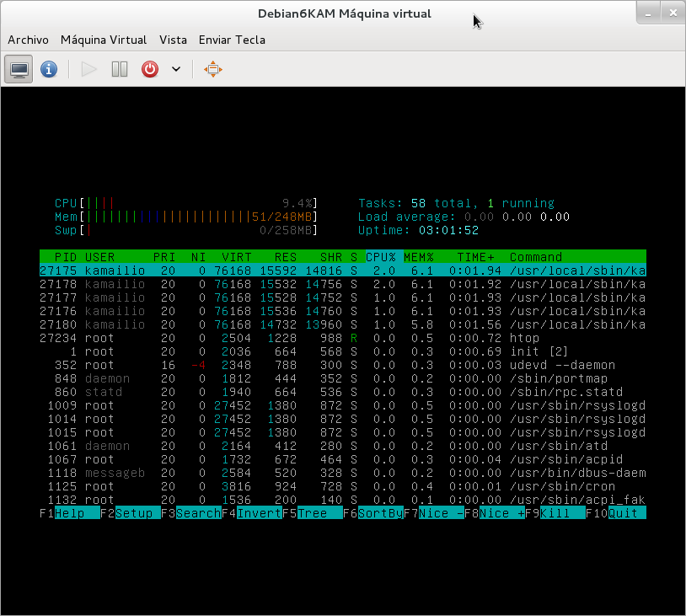686x616 pixels.
Task: Sort by the USER column header
Action: coord(99,257)
